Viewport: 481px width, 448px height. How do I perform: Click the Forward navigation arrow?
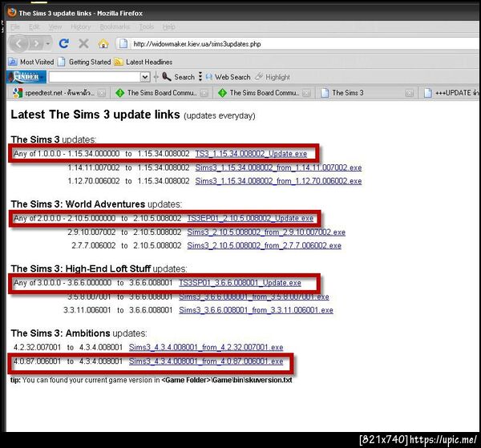pyautogui.click(x=36, y=44)
